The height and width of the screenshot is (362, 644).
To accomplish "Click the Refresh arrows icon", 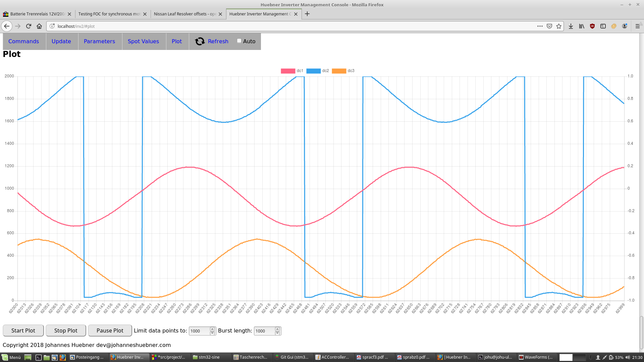I will pyautogui.click(x=200, y=41).
